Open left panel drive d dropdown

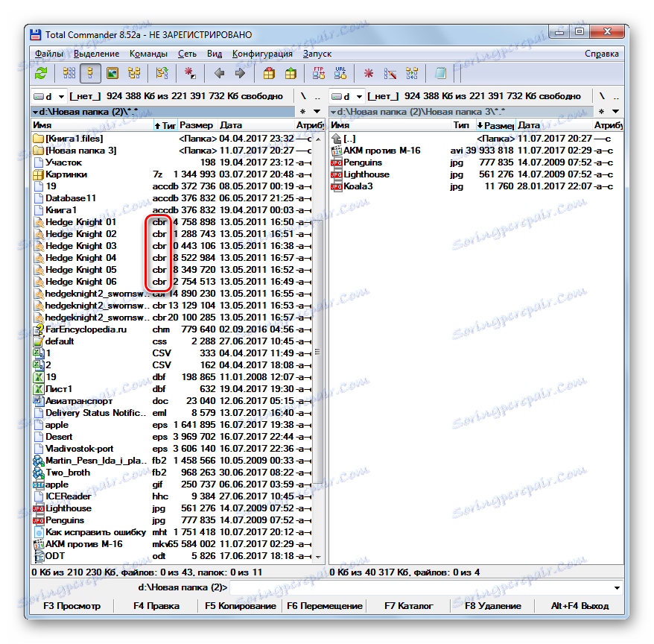[x=49, y=96]
